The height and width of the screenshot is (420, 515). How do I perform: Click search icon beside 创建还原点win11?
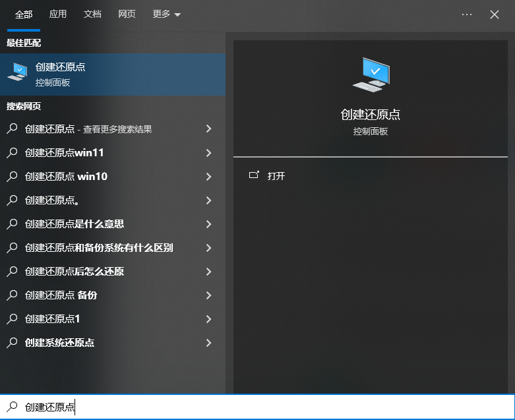click(x=12, y=153)
